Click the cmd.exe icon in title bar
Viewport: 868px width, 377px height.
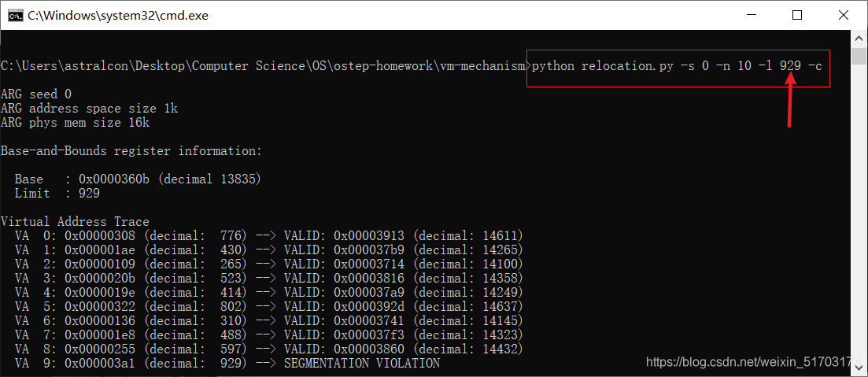(16, 15)
